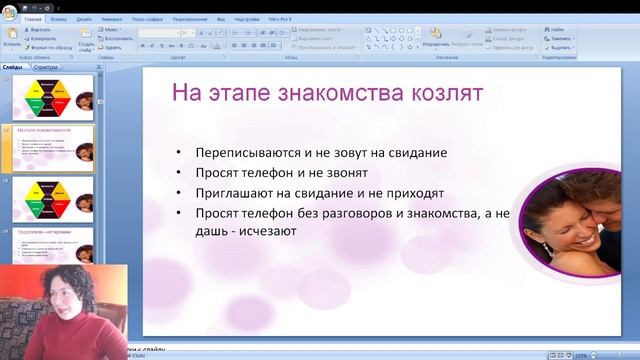This screenshot has height=360, width=640.
Task: Reset slide with Восстановить
Action: (x=116, y=39)
